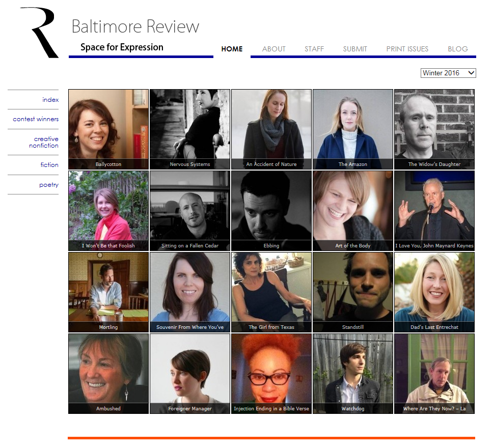The width and height of the screenshot is (493, 448).
Task: Open An Accident of Nature thumbnail
Action: coord(271,129)
